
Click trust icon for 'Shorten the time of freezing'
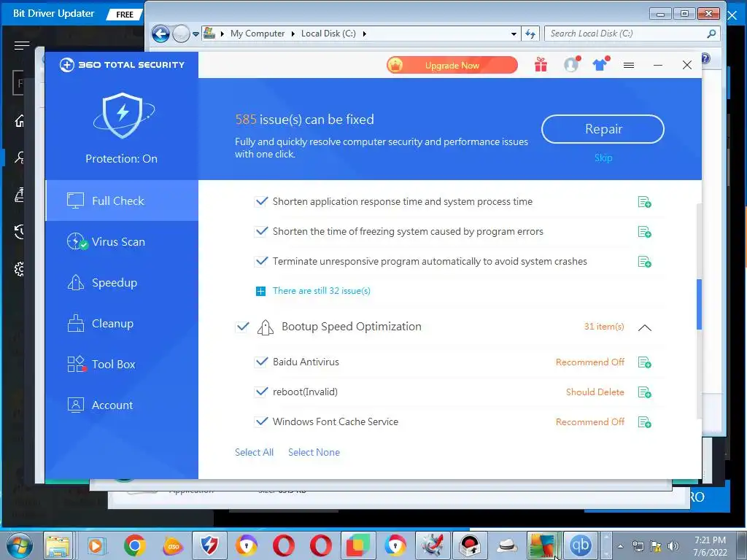(x=644, y=232)
